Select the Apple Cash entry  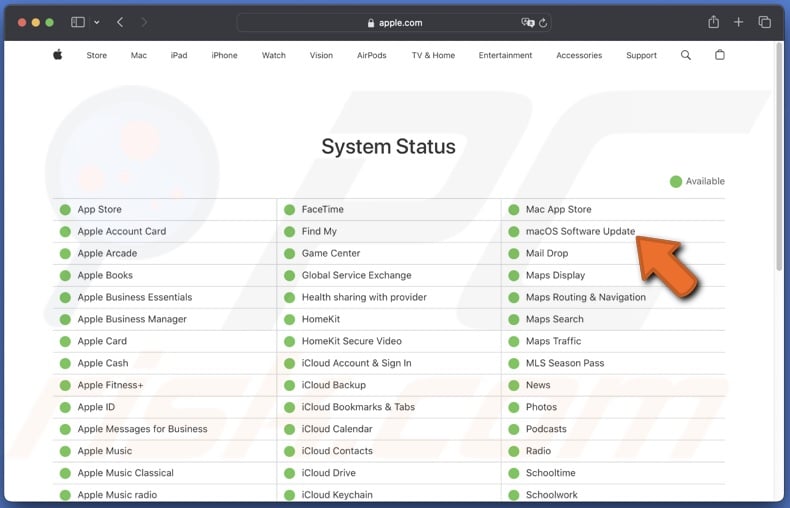click(x=103, y=363)
